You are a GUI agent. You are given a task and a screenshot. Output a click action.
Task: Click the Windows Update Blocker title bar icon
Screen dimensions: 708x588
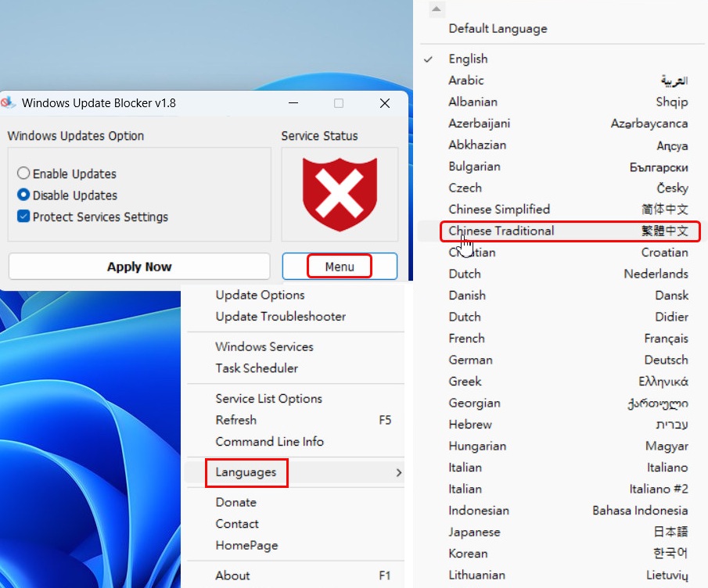click(9, 103)
